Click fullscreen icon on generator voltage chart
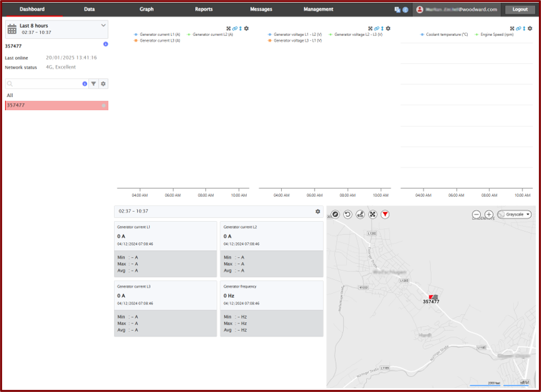This screenshot has width=541, height=392. tap(370, 28)
